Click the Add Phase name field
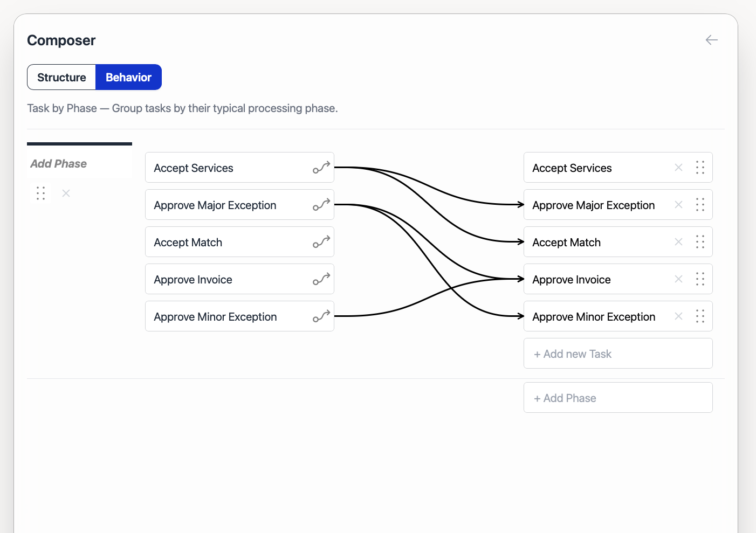This screenshot has width=756, height=533. pyautogui.click(x=79, y=163)
